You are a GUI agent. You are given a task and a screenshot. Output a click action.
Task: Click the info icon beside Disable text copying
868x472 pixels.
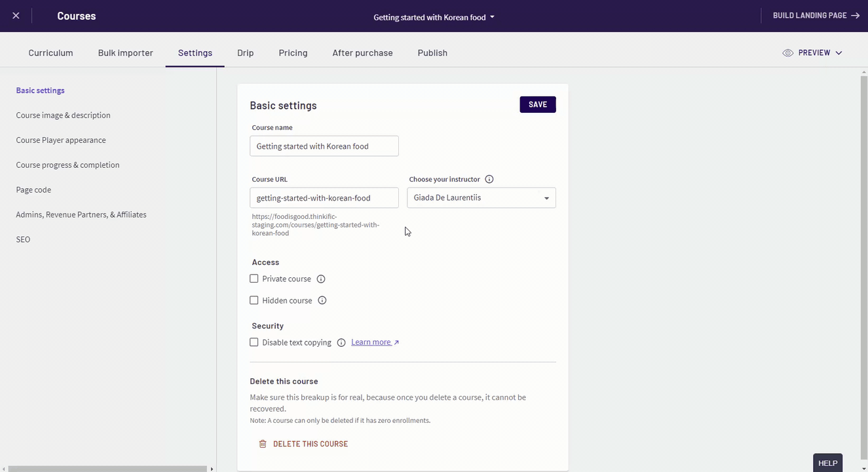(341, 343)
